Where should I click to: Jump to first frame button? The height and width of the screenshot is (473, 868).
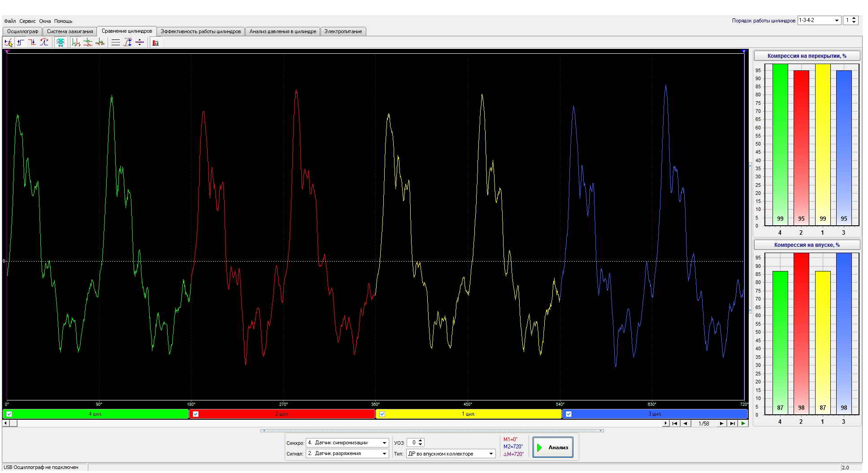pyautogui.click(x=675, y=423)
